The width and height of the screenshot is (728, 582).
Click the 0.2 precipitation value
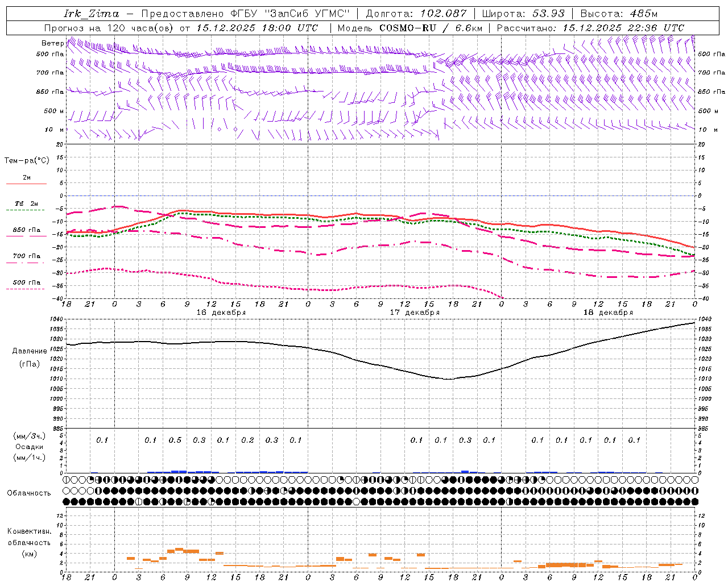pyautogui.click(x=247, y=440)
